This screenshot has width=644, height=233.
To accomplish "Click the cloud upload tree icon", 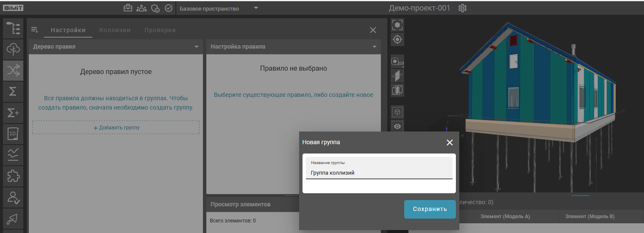I will click(x=13, y=50).
